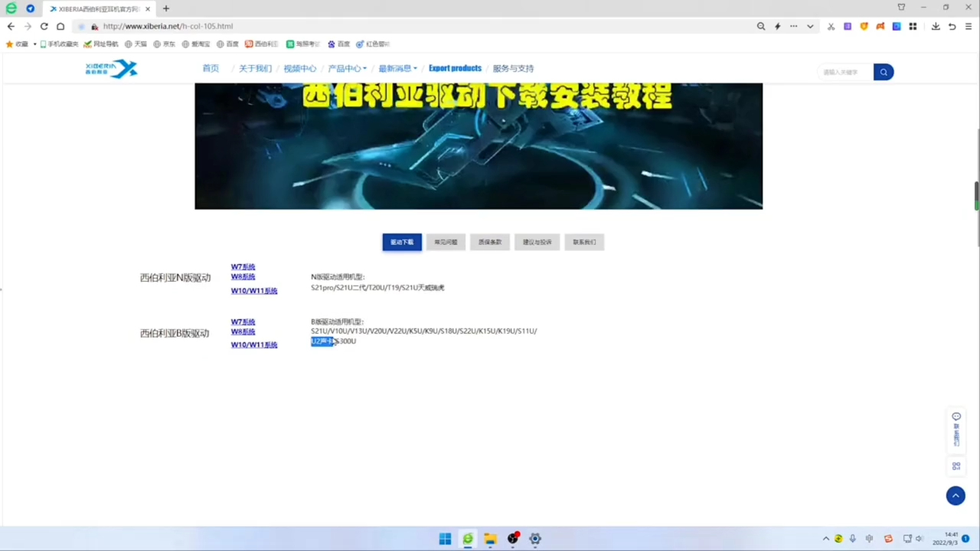This screenshot has width=980, height=551.
Task: Select the 常见问题 tab
Action: [446, 242]
